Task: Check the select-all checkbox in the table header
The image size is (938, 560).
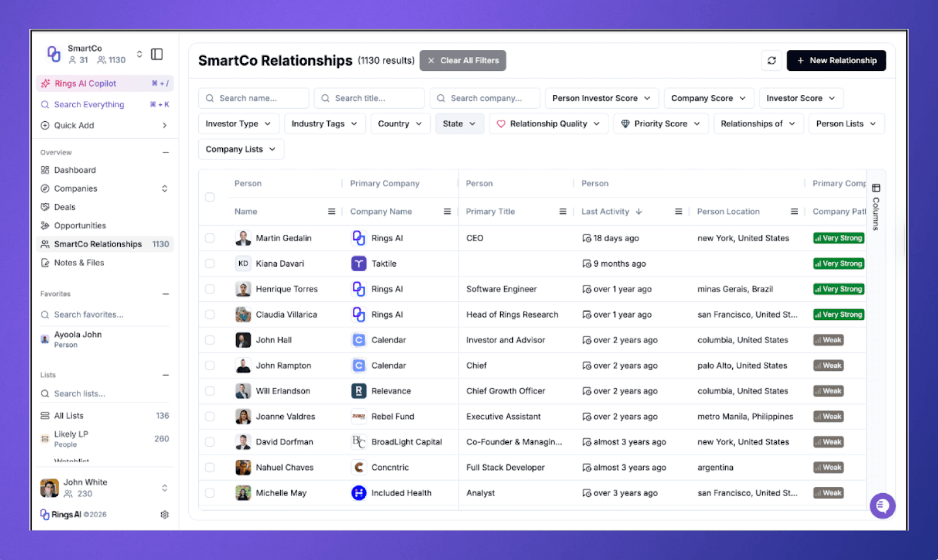Action: tap(210, 197)
